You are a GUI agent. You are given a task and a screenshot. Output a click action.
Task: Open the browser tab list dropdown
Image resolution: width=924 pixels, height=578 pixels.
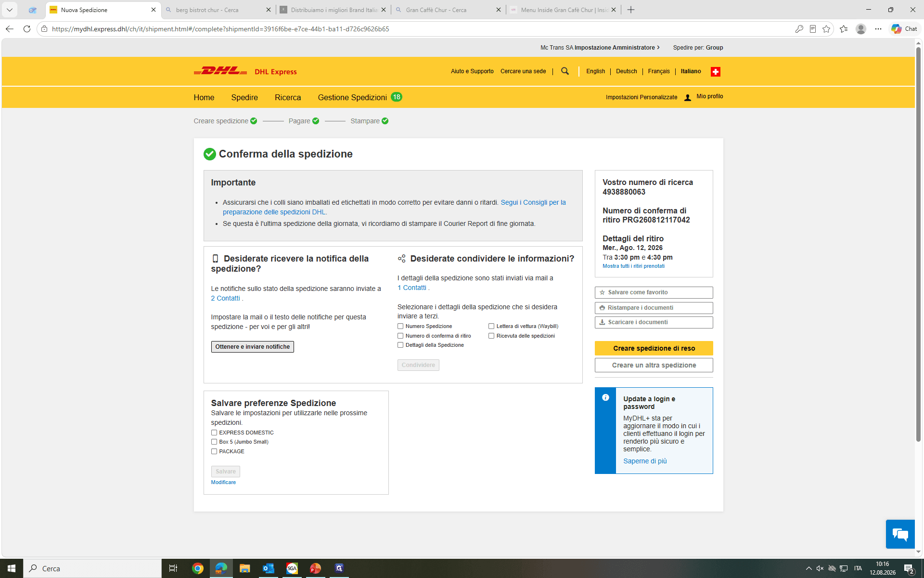[10, 10]
